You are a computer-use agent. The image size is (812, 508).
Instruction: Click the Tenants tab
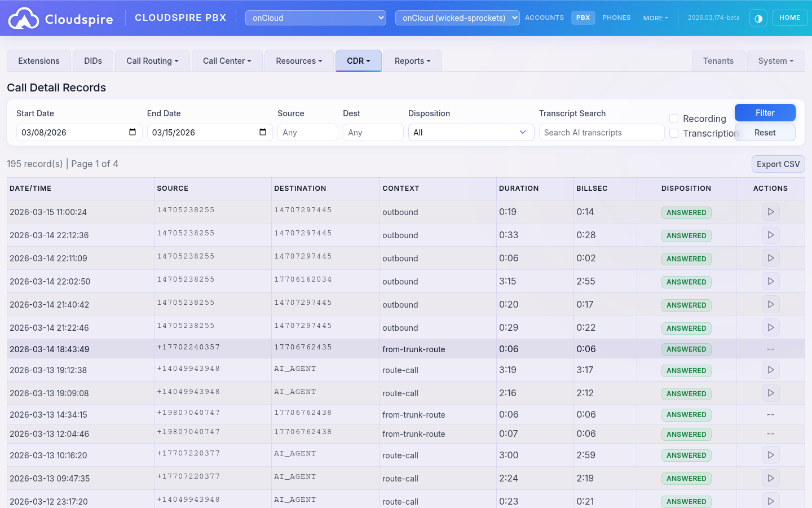(718, 60)
